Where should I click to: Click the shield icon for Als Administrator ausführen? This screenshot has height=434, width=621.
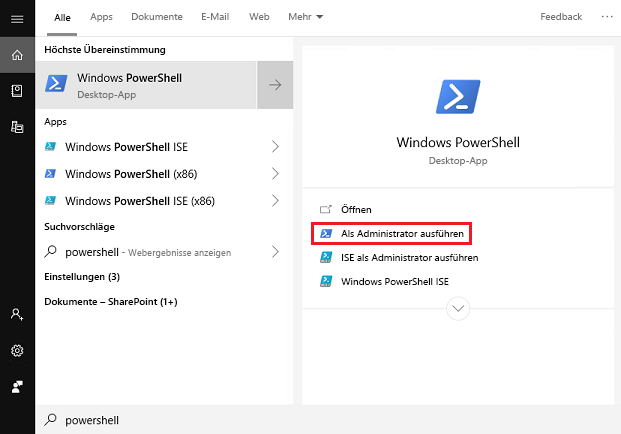pos(326,233)
